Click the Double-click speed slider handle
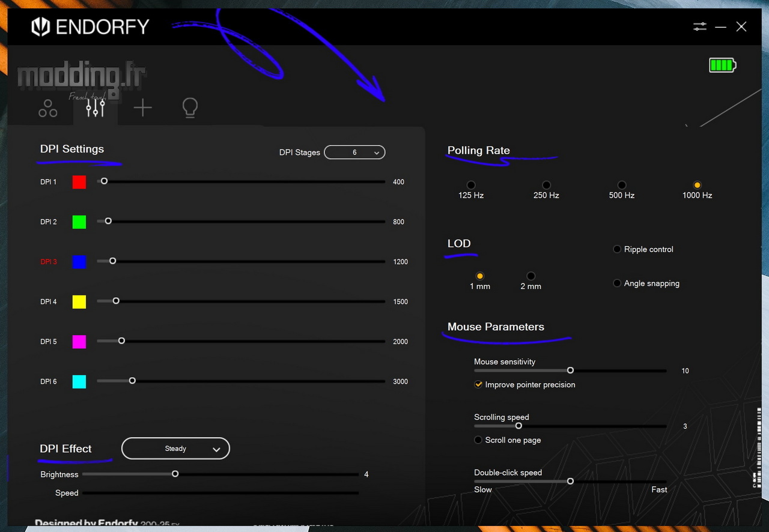The image size is (769, 532). click(x=570, y=481)
